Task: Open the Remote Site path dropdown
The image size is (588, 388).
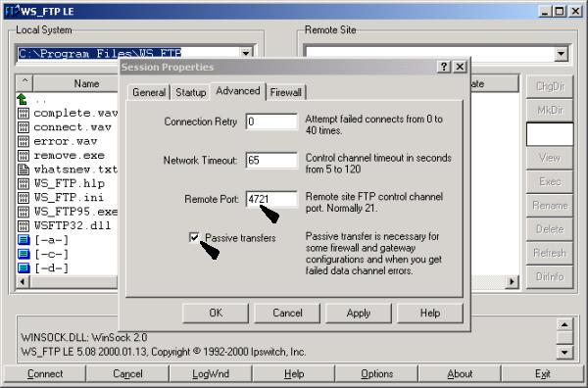Action: point(561,54)
